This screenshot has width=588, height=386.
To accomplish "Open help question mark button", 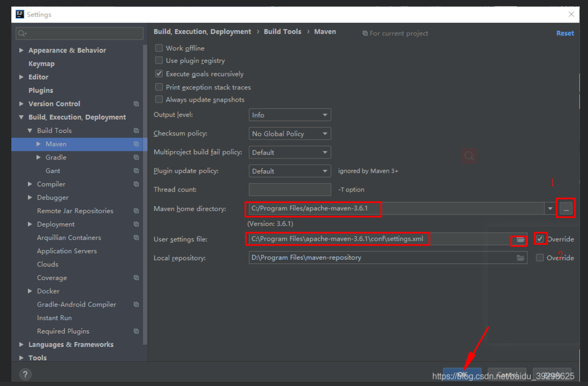I will pyautogui.click(x=25, y=375).
